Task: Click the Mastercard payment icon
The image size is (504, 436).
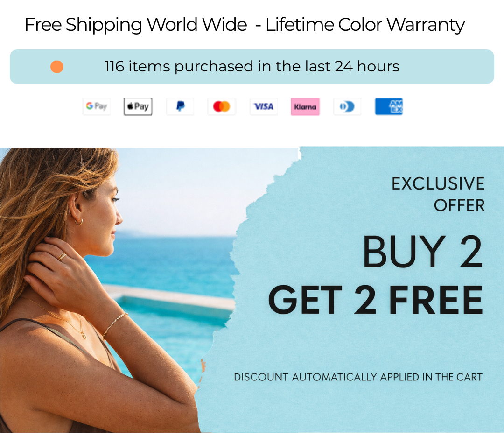Action: pos(222,106)
